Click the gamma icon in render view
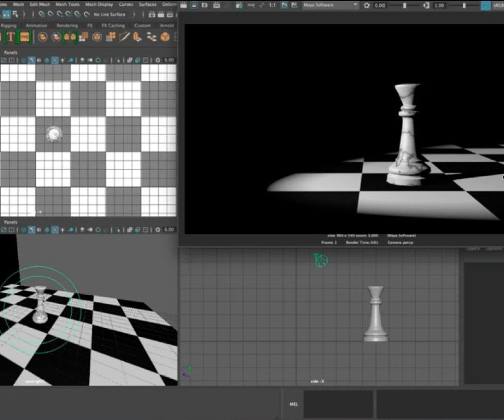Screen dimensions: 504x420 426,5
